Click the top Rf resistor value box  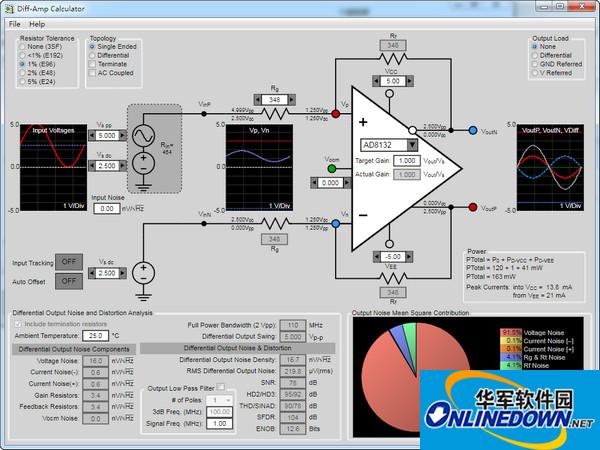click(393, 46)
